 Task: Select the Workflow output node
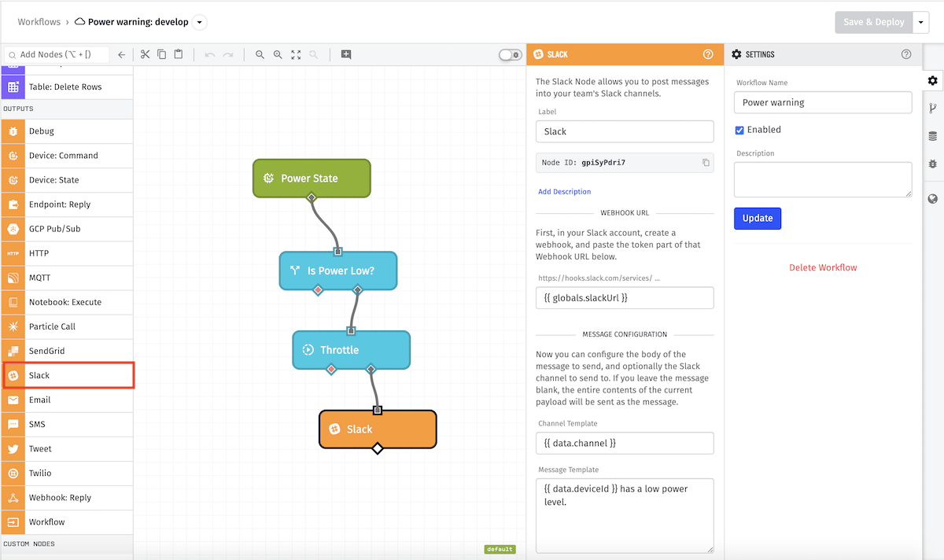click(x=67, y=521)
